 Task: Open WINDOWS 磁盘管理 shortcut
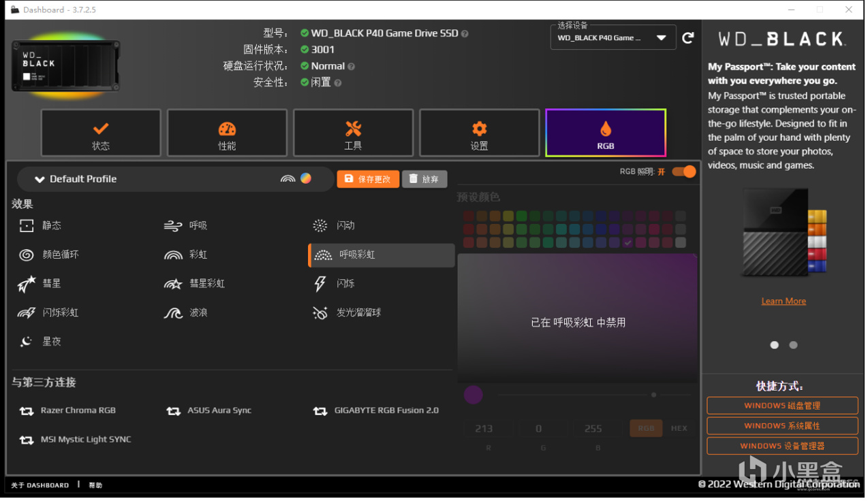click(782, 406)
